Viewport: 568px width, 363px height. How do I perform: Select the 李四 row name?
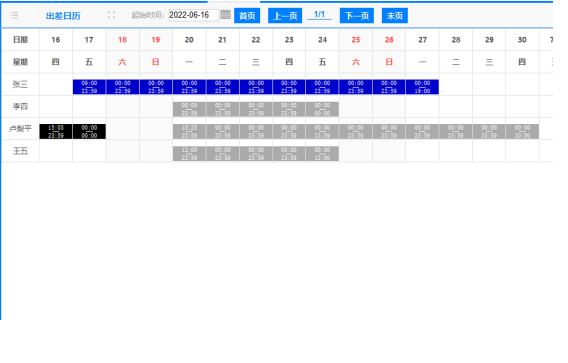tap(20, 107)
